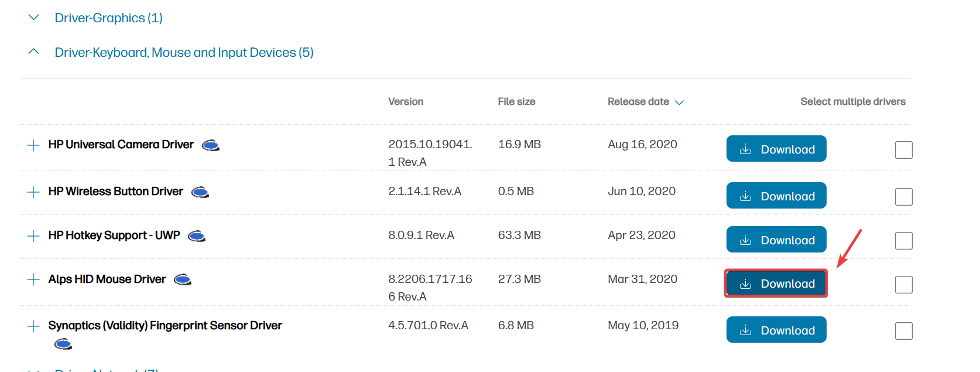
Task: Click the disc icon next to Alps HID Mouse Driver
Action: tap(183, 280)
